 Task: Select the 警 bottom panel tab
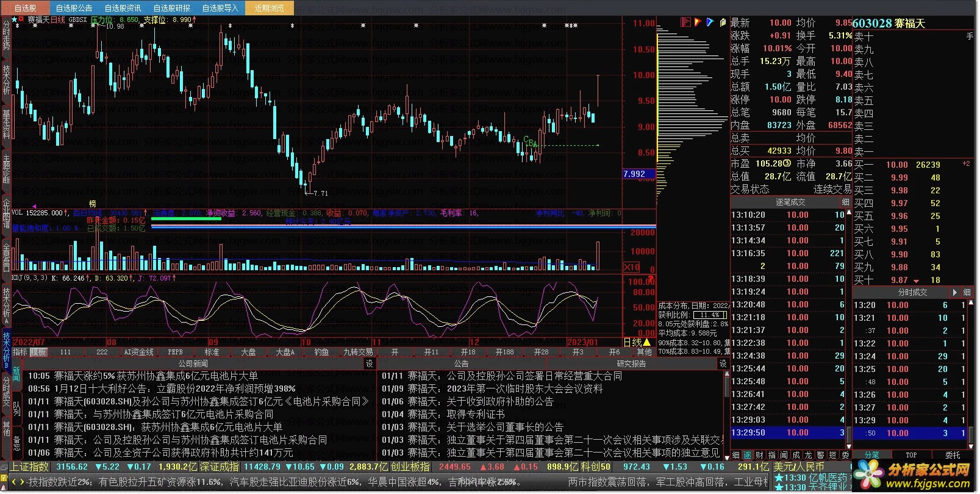[x=820, y=455]
